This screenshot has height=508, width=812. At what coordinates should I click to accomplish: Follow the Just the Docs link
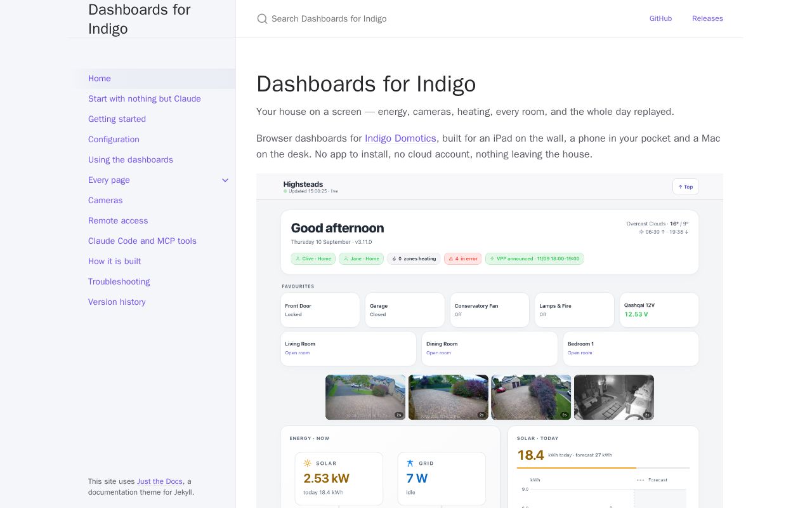(x=160, y=481)
